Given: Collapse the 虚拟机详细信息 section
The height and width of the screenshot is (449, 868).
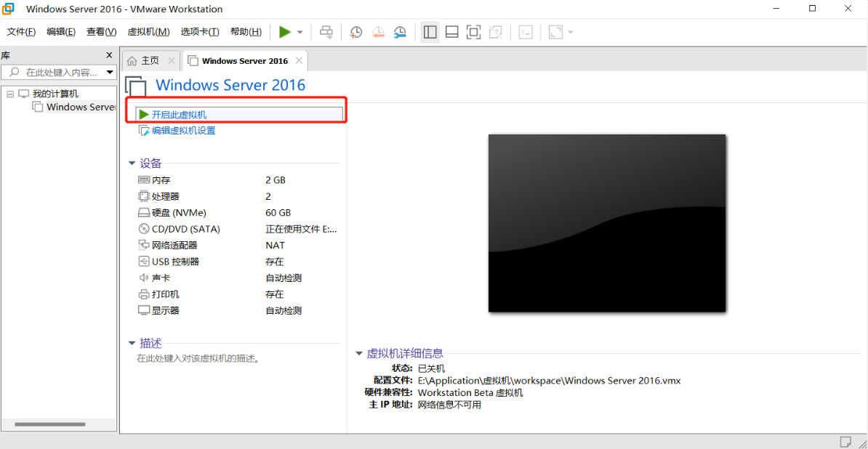Looking at the screenshot, I should click(358, 354).
